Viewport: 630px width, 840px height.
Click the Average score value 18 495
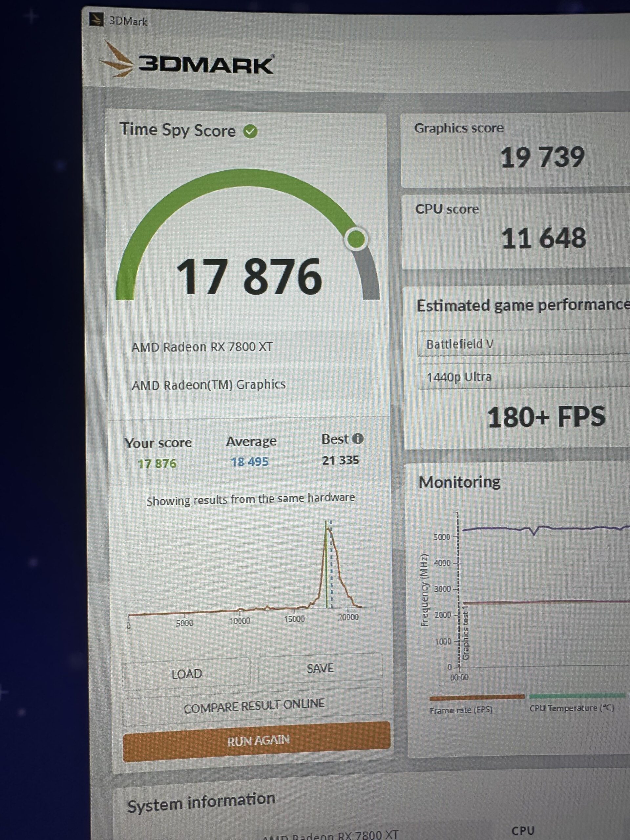pyautogui.click(x=249, y=462)
